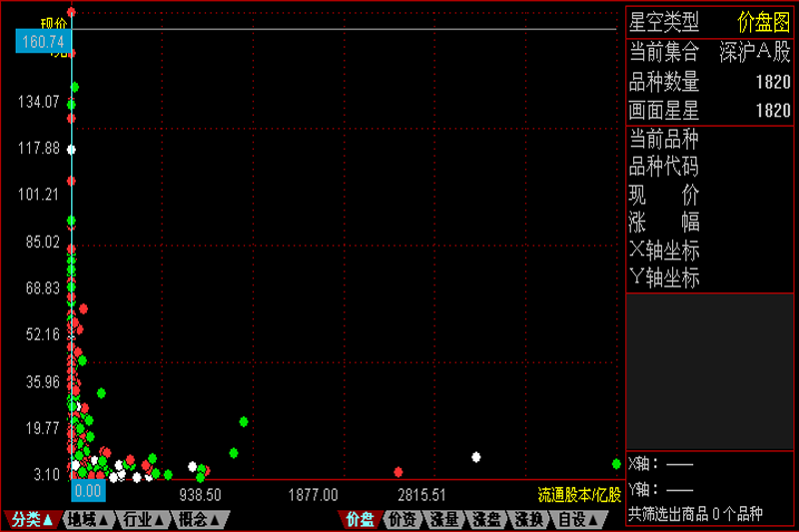Viewport: 799px width, 532px height.
Task: Click the 2815.51 X-axis value
Action: pyautogui.click(x=421, y=495)
